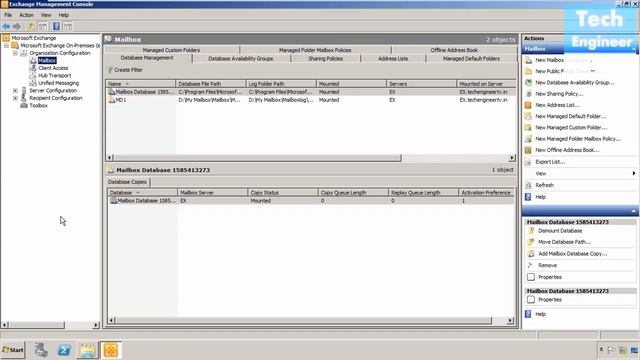Open the View menu
This screenshot has width=640, height=360.
(46, 15)
